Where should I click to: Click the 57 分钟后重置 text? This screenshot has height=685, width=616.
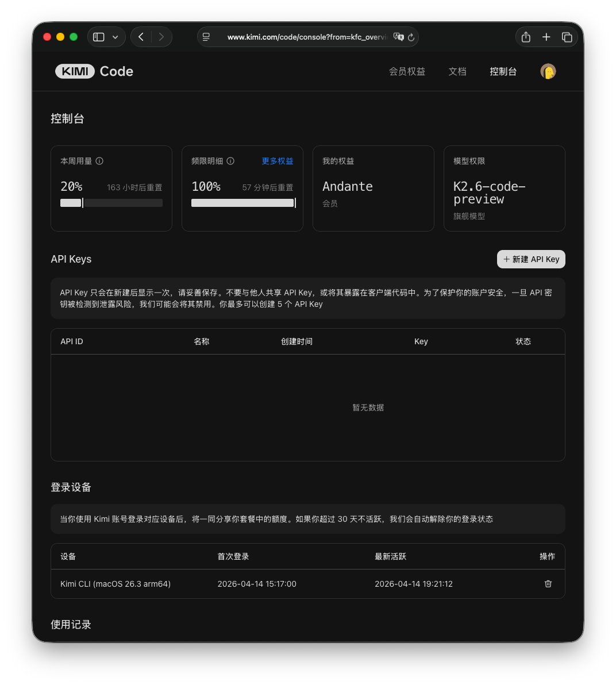[x=268, y=187]
